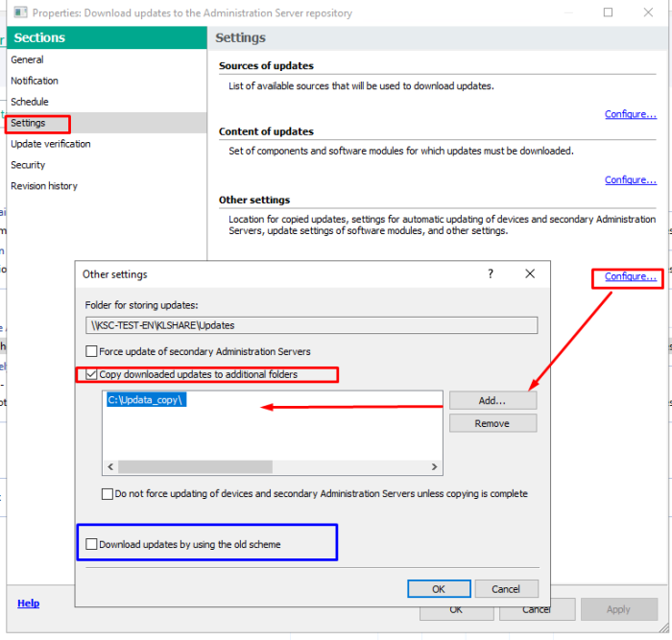Click the Remove button

492,423
